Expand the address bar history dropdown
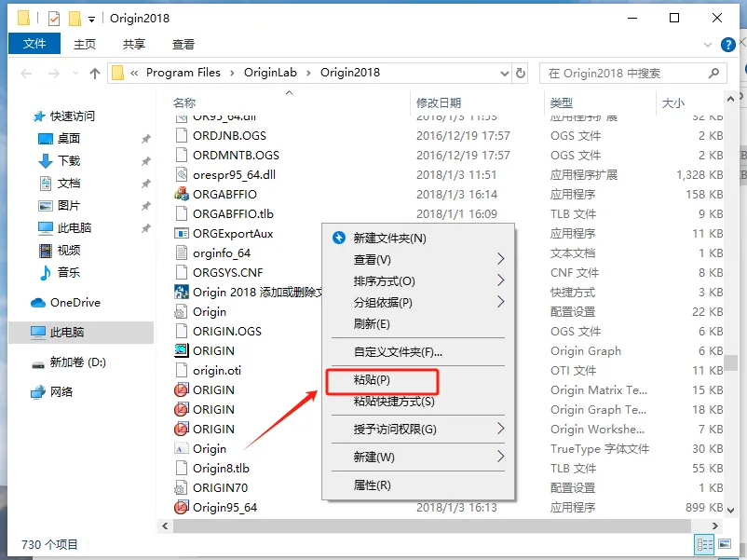The image size is (747, 560). [505, 74]
